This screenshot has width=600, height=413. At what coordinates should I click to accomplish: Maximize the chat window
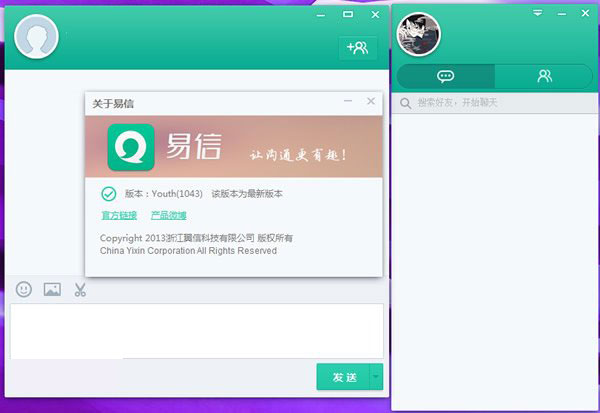(x=348, y=14)
